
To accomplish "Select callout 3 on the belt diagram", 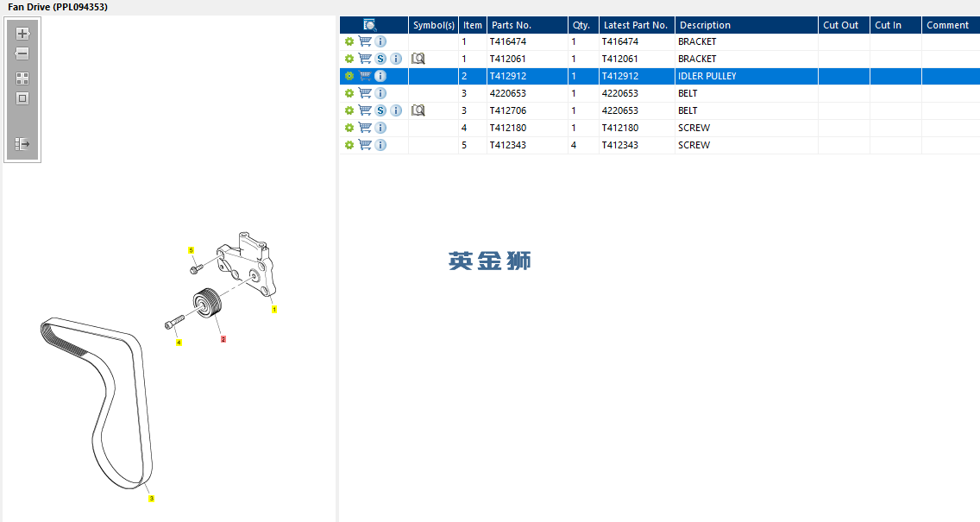I will (x=151, y=498).
